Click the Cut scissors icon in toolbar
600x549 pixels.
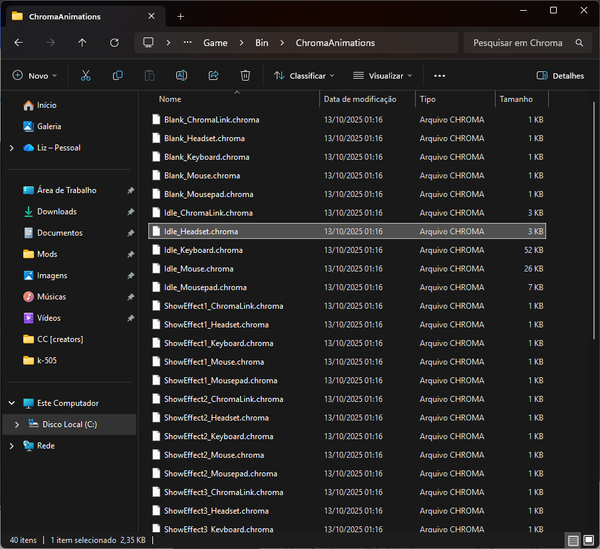85,75
